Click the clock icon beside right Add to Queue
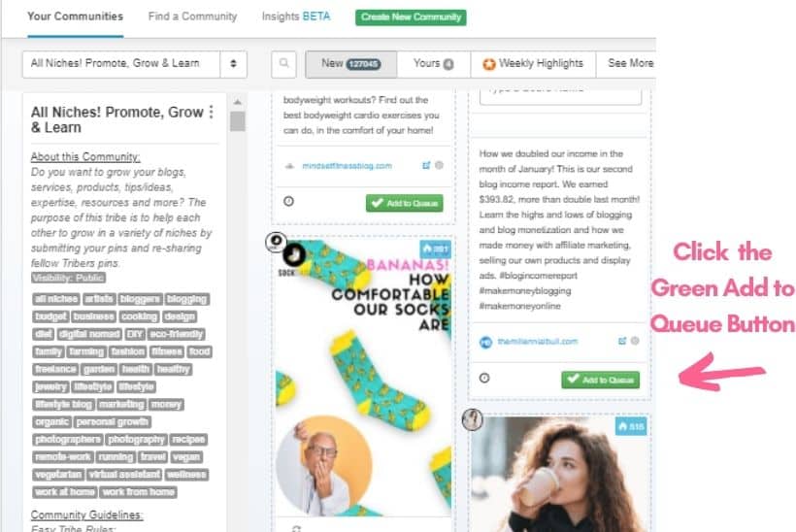 click(484, 378)
